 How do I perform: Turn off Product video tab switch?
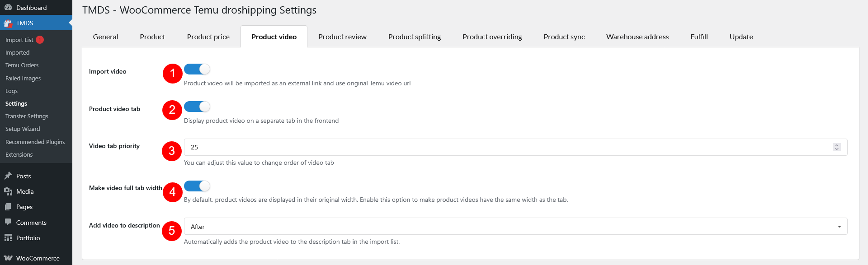(197, 107)
